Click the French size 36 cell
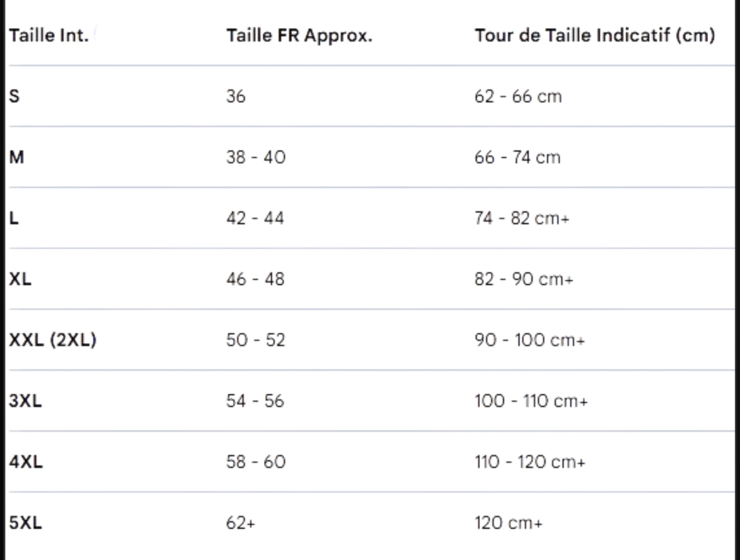Viewport: 740px width, 560px height. pos(237,97)
